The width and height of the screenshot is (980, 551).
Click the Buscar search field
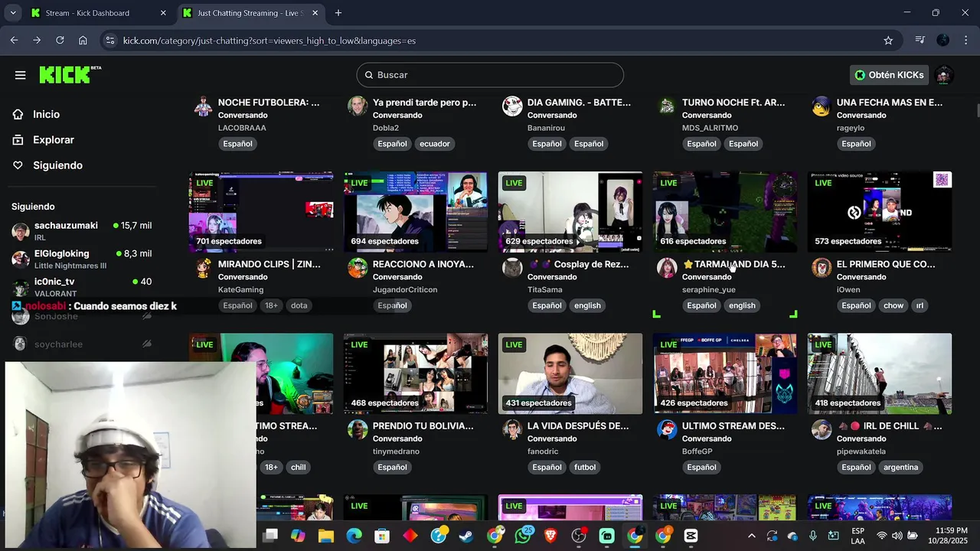[x=490, y=75]
